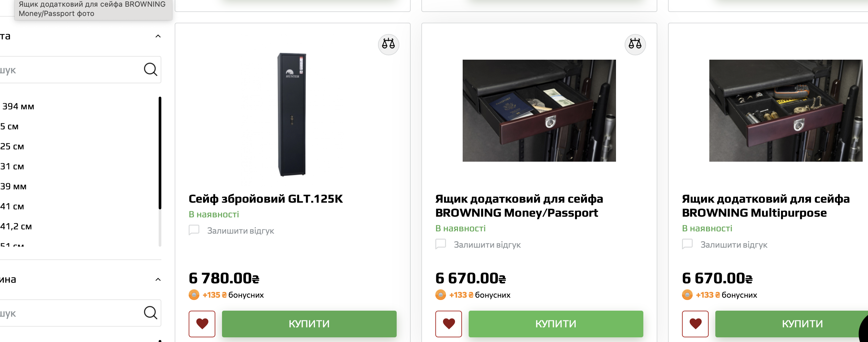Click compare scales icon on Money/Passport drawer

tap(635, 44)
